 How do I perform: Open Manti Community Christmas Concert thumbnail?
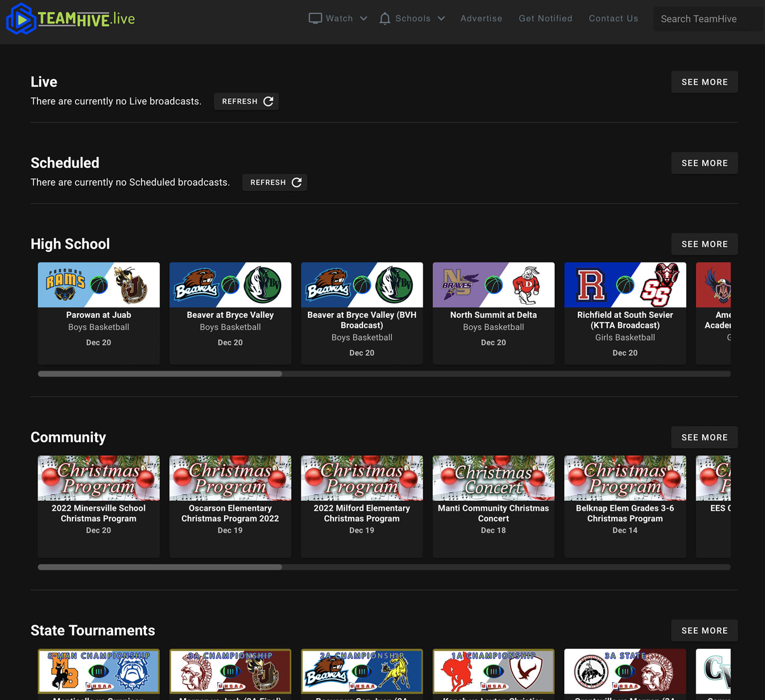click(x=493, y=478)
